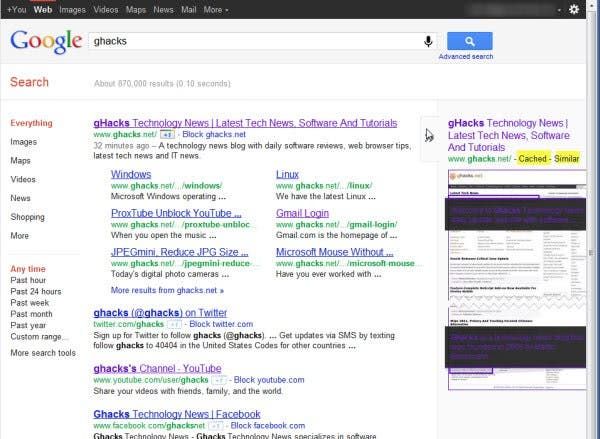Click Block facebook.com link
Image resolution: width=600 pixels, height=439 pixels.
pos(268,426)
